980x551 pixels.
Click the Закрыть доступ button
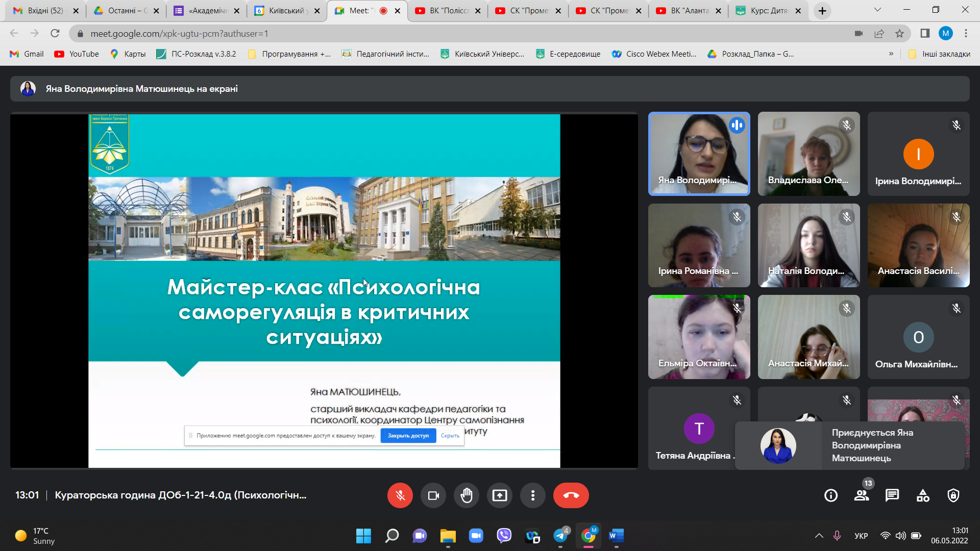(408, 436)
